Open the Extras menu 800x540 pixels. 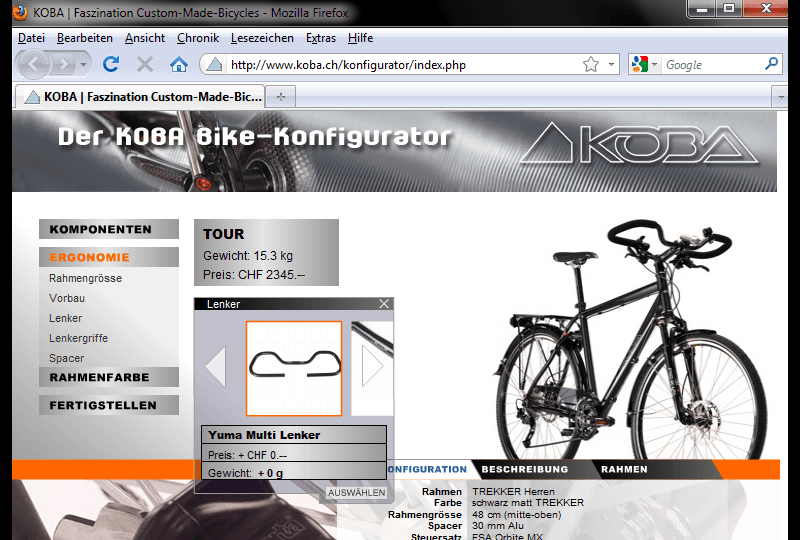pyautogui.click(x=321, y=38)
